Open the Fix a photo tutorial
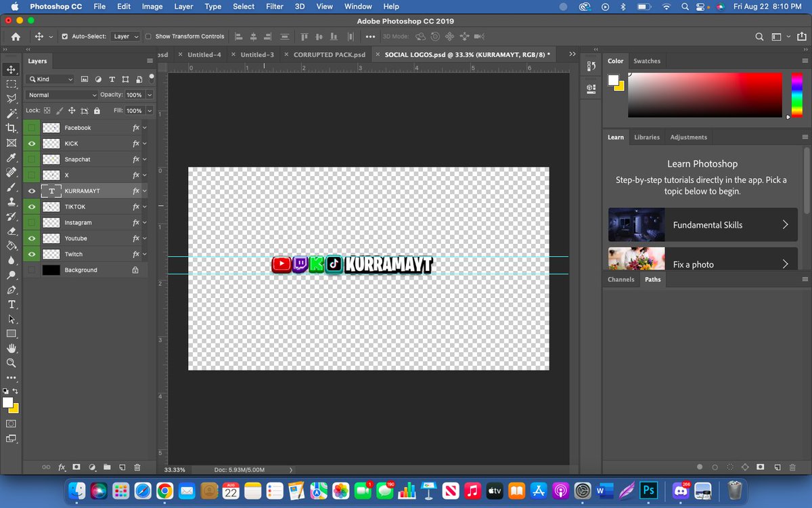Viewport: 812px width, 508px height. coord(702,259)
